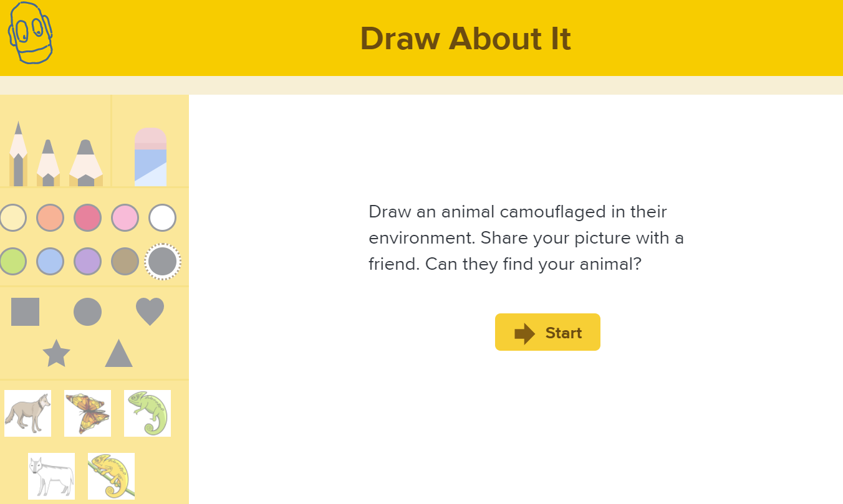This screenshot has height=504, width=843.
Task: Select the pink-red color swatch
Action: pos(87,218)
